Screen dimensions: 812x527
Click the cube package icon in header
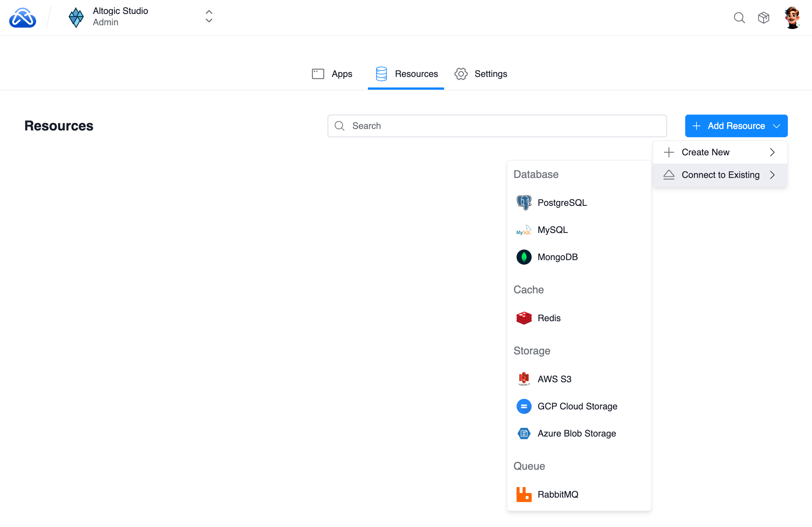pos(764,18)
